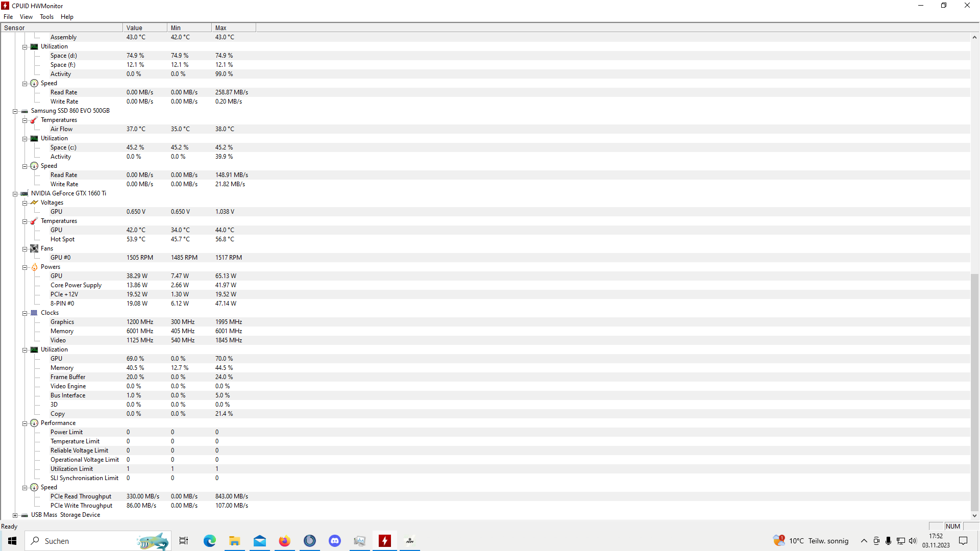Viewport: 980px width, 551px height.
Task: Click the flame icon beside Powers
Action: tap(34, 267)
